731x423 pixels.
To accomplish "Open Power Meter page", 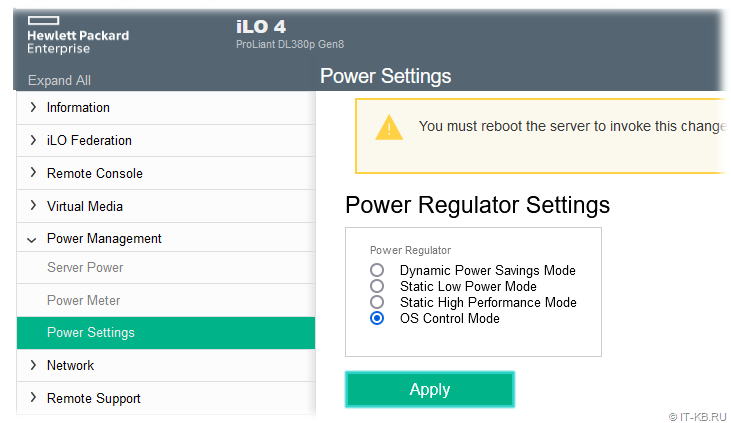I will click(166, 300).
